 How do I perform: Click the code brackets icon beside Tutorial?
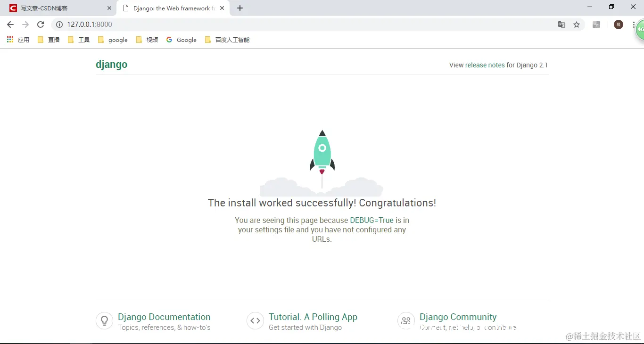pyautogui.click(x=256, y=321)
